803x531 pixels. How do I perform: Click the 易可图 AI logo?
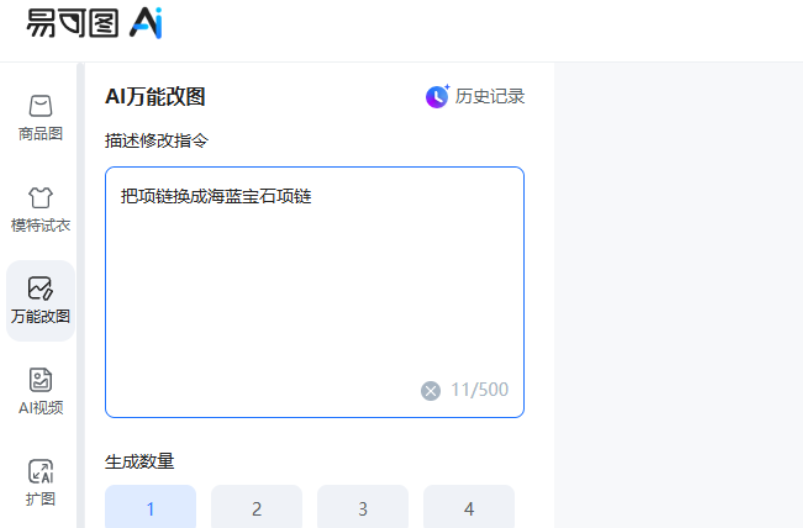[94, 24]
